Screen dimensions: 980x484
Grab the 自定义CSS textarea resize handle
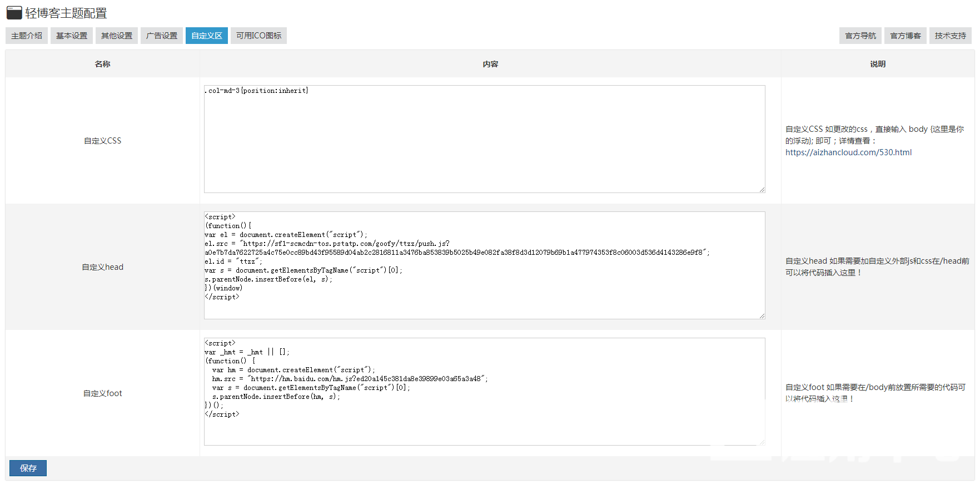click(x=762, y=190)
